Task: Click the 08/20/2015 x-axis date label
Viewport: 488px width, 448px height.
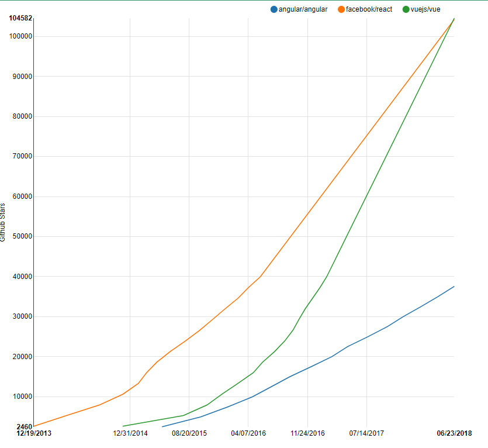Action: (x=189, y=433)
